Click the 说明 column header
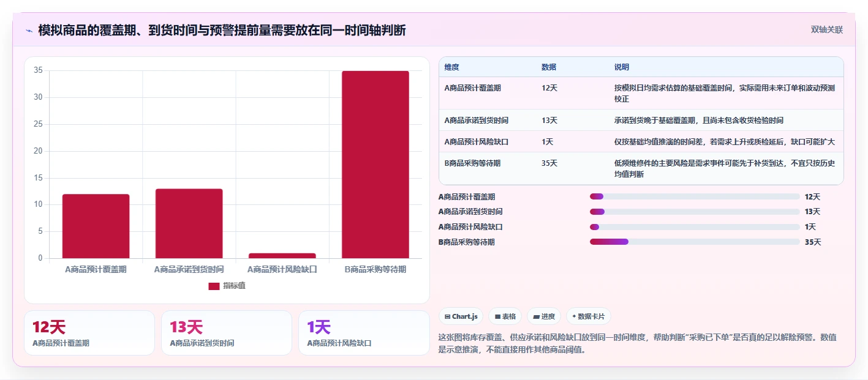 [x=622, y=67]
